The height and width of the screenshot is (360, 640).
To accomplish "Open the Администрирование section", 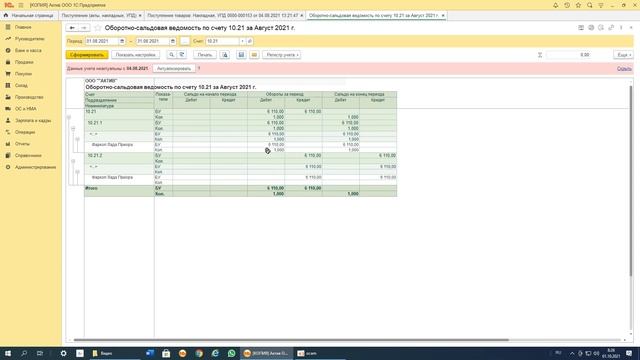I will click(x=35, y=167).
